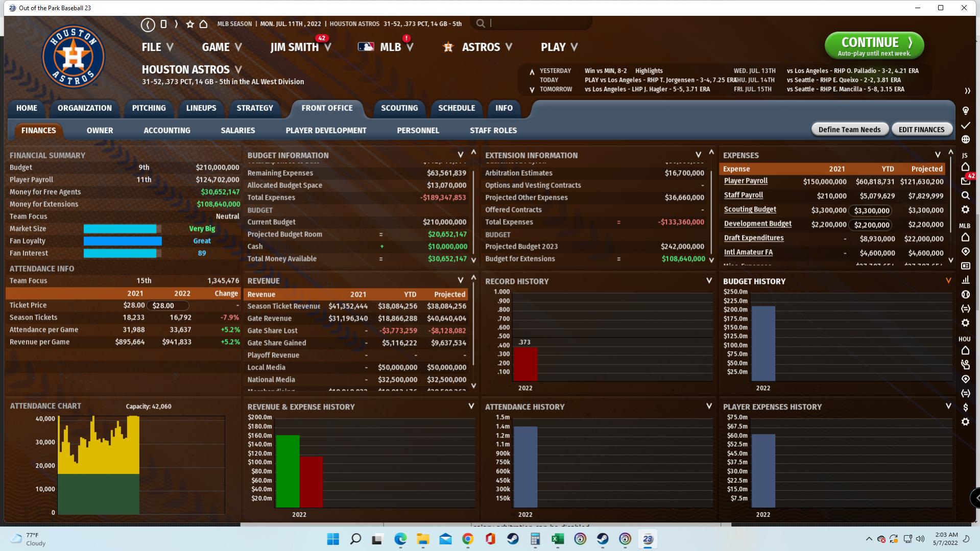Expand the right sidebar with double chevron

click(967, 91)
